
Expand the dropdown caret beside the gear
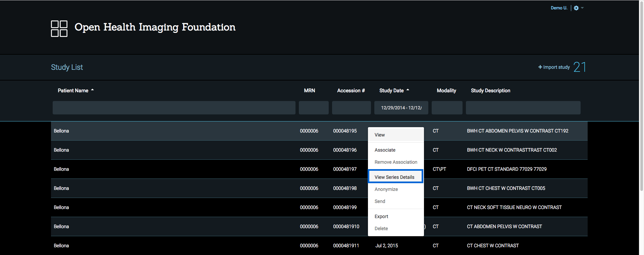pyautogui.click(x=582, y=8)
